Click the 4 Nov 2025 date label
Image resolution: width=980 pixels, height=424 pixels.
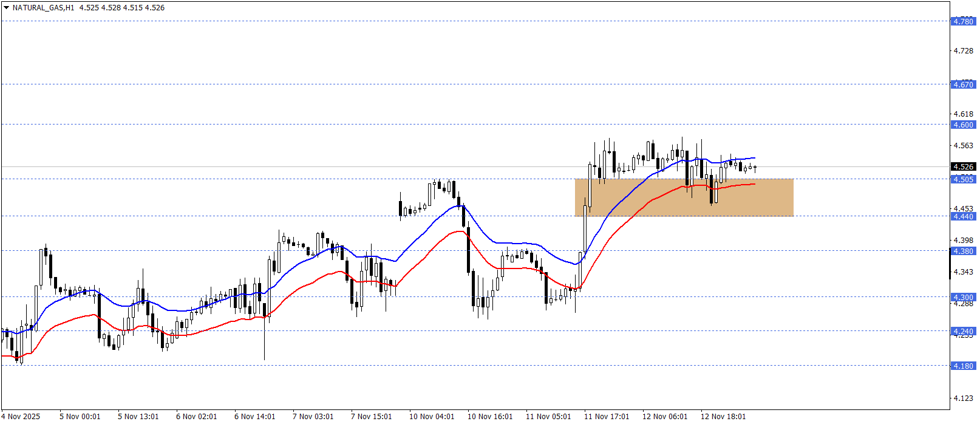coord(21,416)
